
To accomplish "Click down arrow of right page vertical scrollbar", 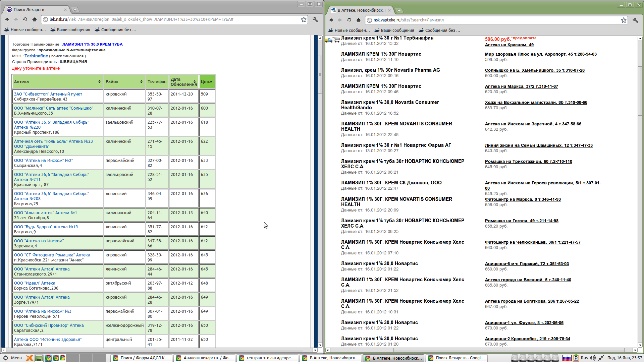I will [640, 345].
